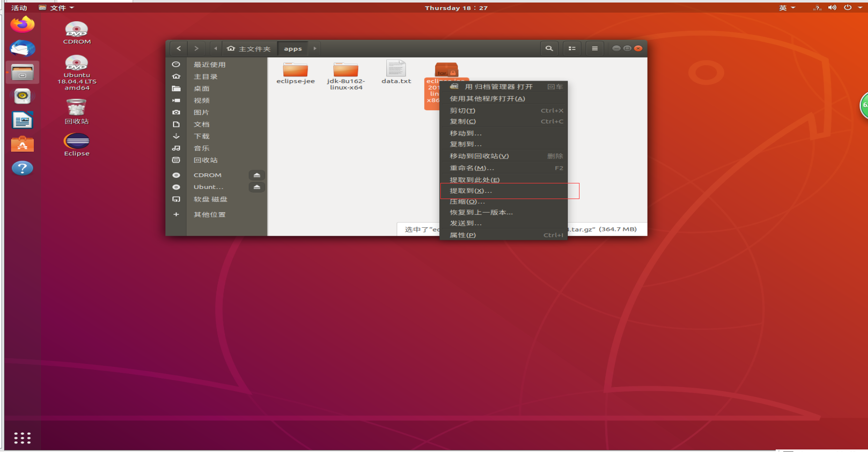Open Ubuntu Software from the dock
The width and height of the screenshot is (868, 452).
(22, 144)
